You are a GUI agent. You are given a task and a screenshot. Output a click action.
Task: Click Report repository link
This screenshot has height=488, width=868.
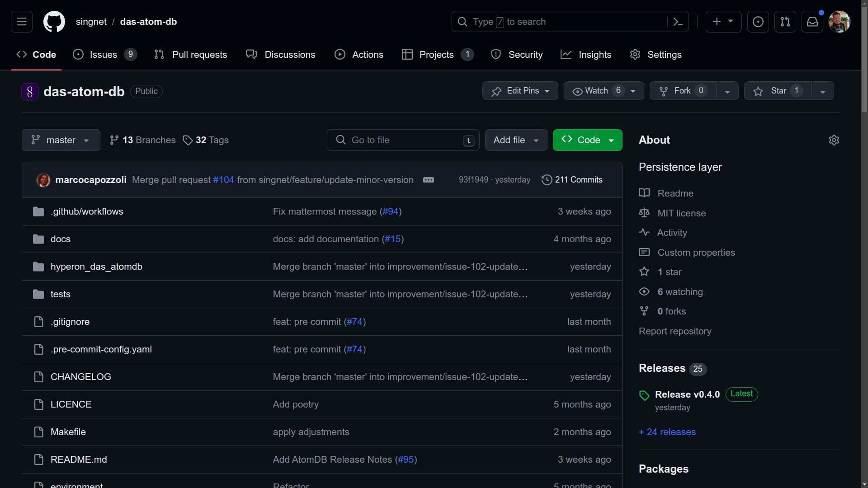[675, 331]
